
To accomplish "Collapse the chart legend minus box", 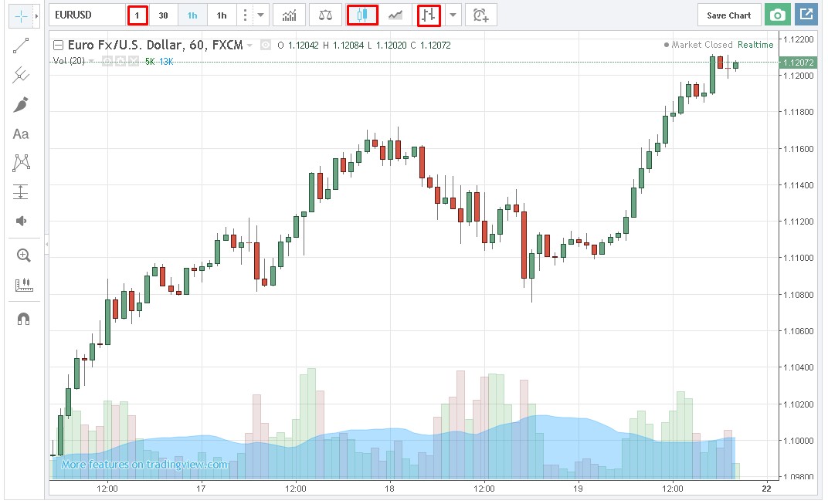I will (59, 45).
